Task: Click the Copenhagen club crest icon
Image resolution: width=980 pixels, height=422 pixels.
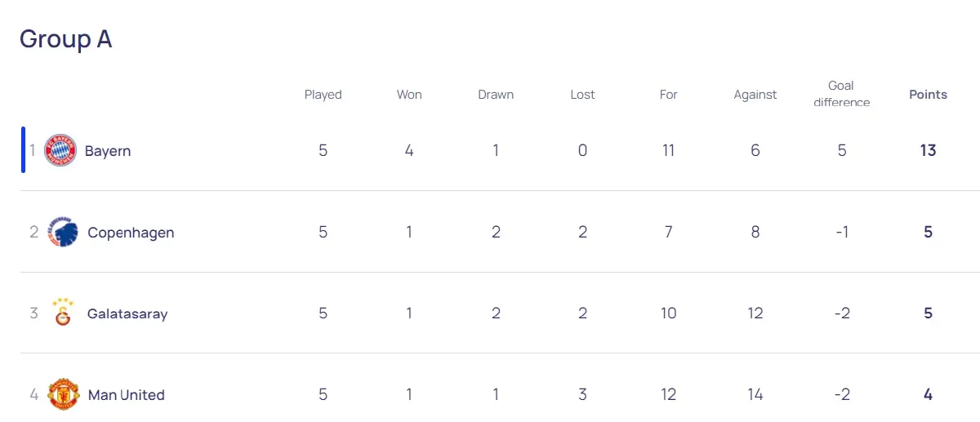Action: pos(62,232)
